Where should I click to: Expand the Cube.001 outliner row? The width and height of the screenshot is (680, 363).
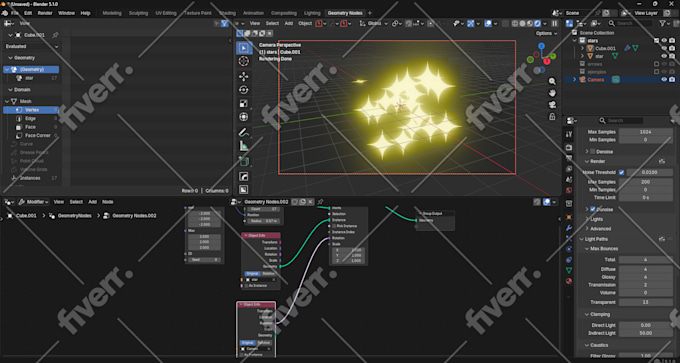point(582,48)
